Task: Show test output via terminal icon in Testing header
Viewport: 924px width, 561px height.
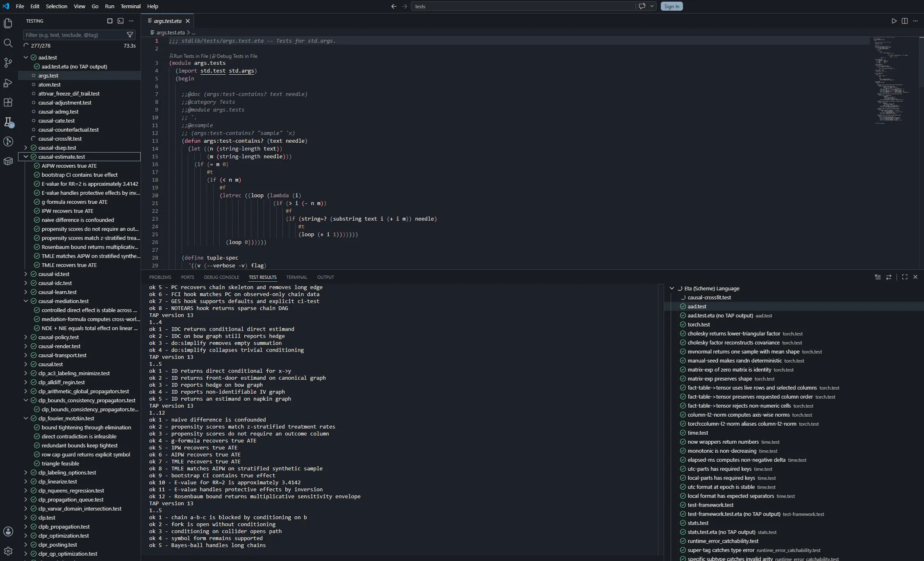Action: pyautogui.click(x=121, y=21)
